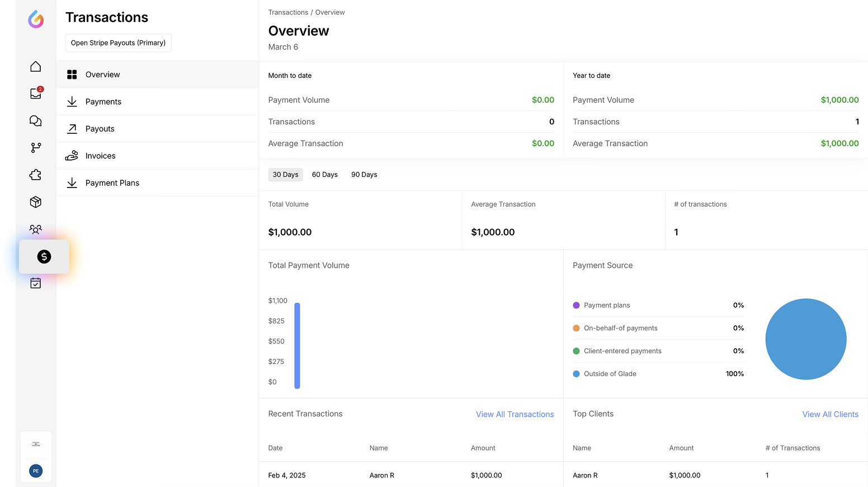Select the dollar sign transactions icon
This screenshot has width=868, height=487.
[x=44, y=256]
